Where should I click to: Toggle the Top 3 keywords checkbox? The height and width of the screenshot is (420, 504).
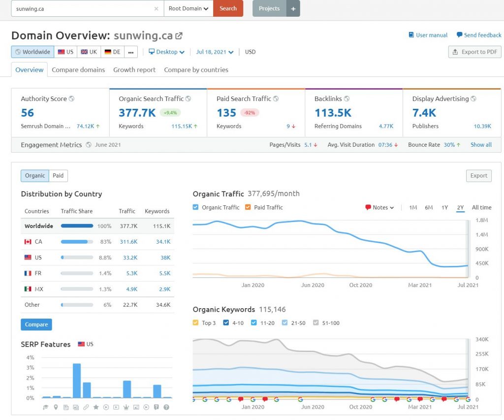tap(195, 323)
